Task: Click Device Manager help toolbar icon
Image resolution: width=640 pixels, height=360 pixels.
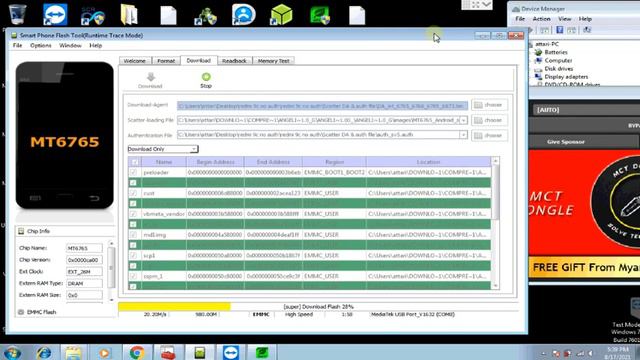Action: tap(560, 30)
